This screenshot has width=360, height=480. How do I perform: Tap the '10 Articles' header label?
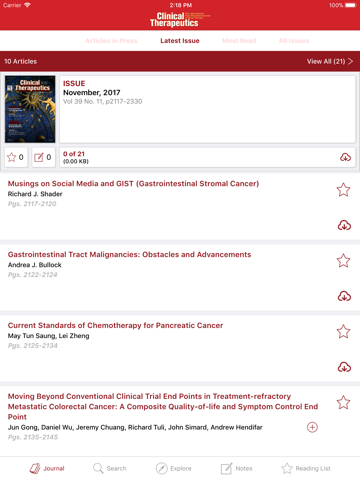point(21,61)
